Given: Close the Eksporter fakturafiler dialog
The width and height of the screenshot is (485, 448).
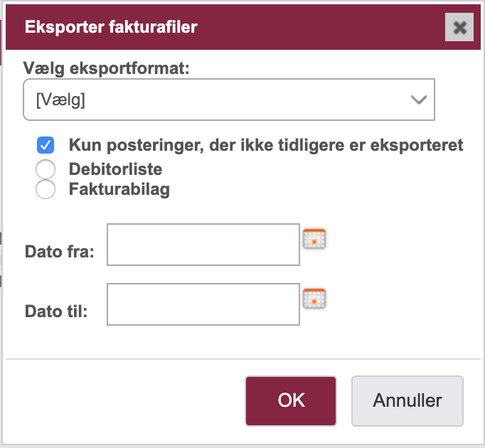Looking at the screenshot, I should pos(459,27).
